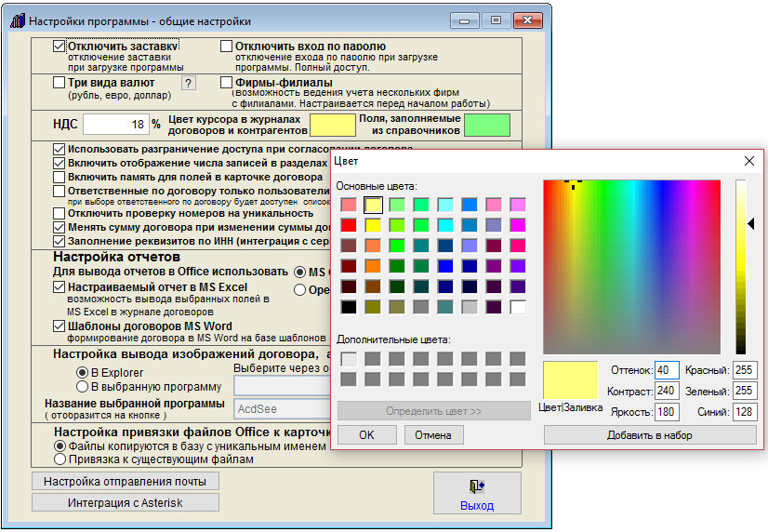Close the Цвет dialog with X
This screenshot has height=532, width=768.
tap(748, 161)
